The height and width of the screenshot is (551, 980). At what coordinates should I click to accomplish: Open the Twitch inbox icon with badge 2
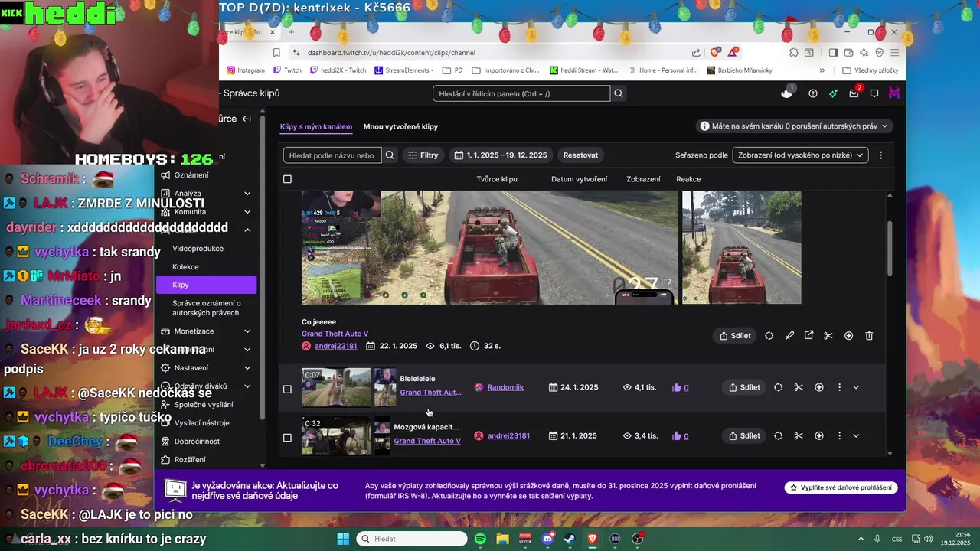854,93
